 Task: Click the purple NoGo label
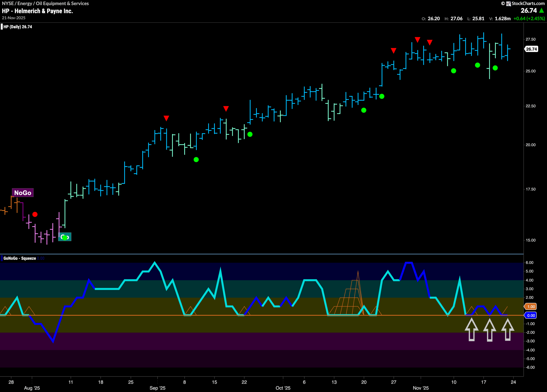tap(23, 193)
